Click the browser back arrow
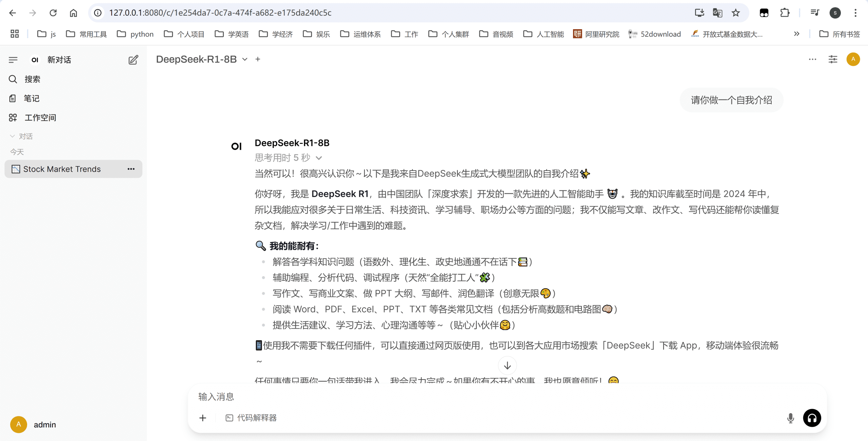 click(x=13, y=13)
